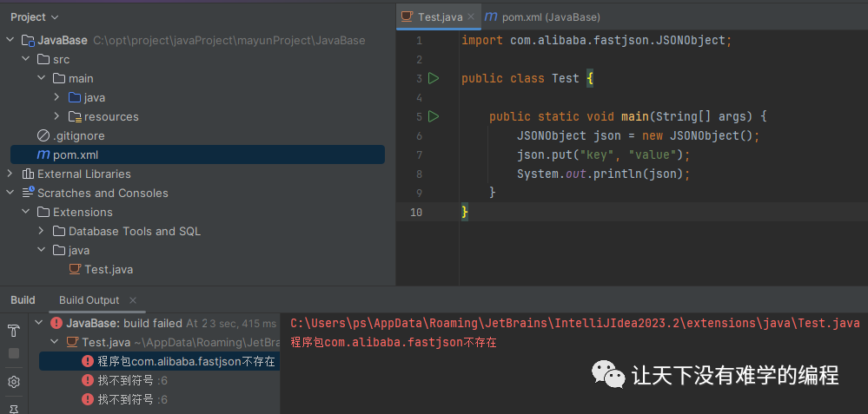Run the Test class from the gutter
This screenshot has width=868, height=414.
(434, 78)
